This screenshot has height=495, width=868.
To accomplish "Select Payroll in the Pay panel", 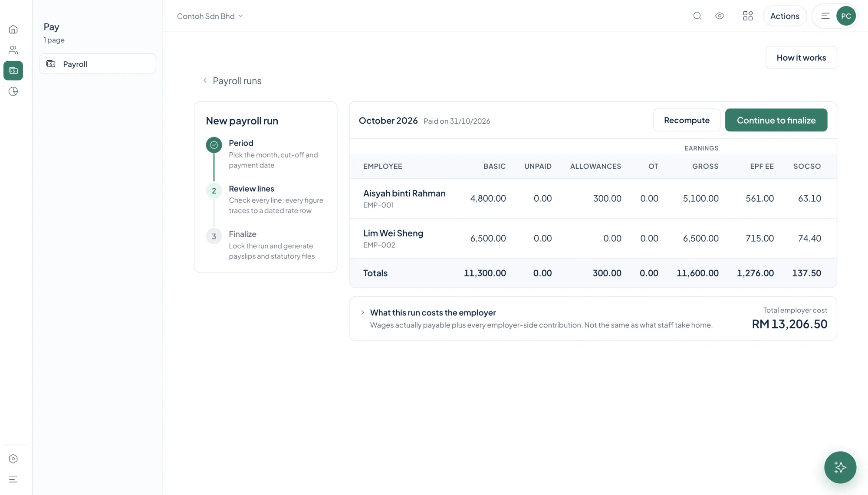I will pyautogui.click(x=98, y=64).
